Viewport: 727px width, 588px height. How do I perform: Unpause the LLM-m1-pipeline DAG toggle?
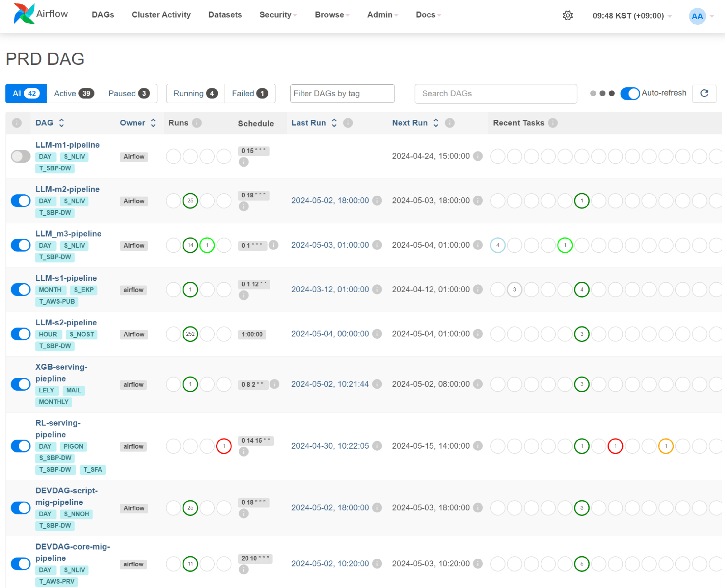21,157
